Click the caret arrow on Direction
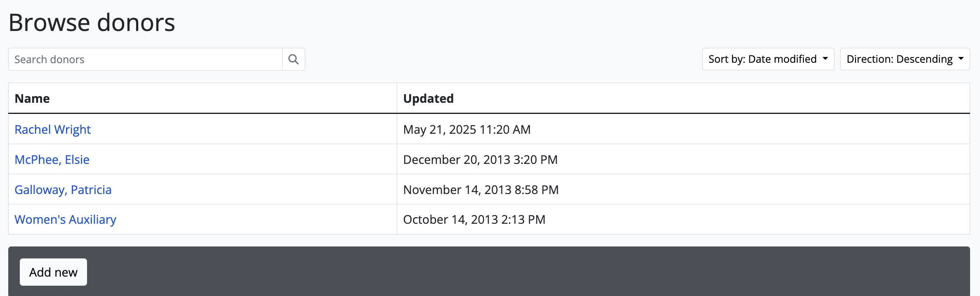 pyautogui.click(x=961, y=59)
